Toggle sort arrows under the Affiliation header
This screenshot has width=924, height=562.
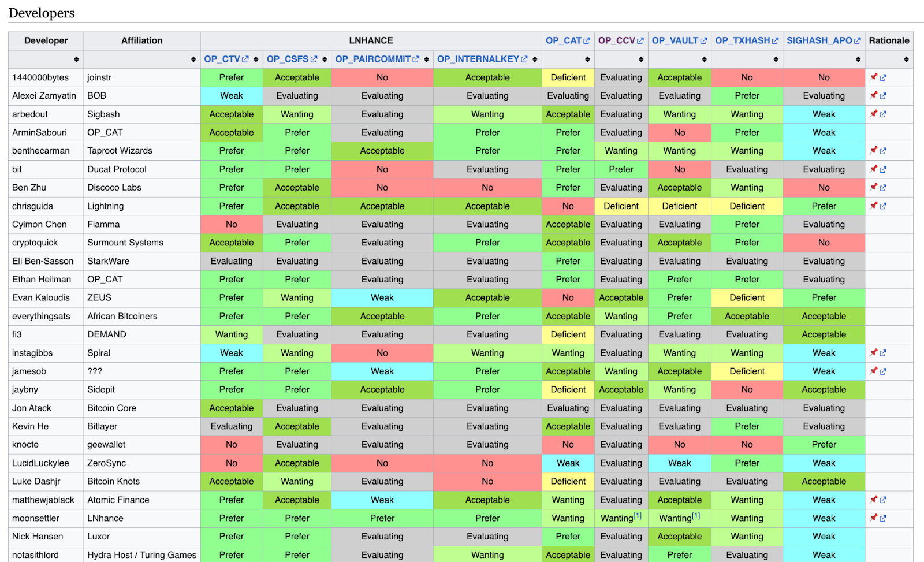tap(193, 59)
